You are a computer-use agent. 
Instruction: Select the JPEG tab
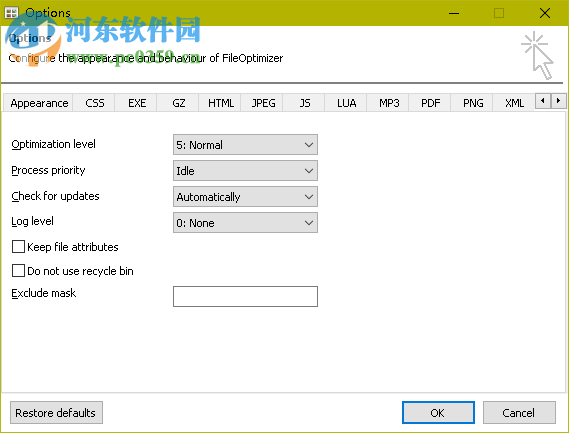click(x=263, y=103)
